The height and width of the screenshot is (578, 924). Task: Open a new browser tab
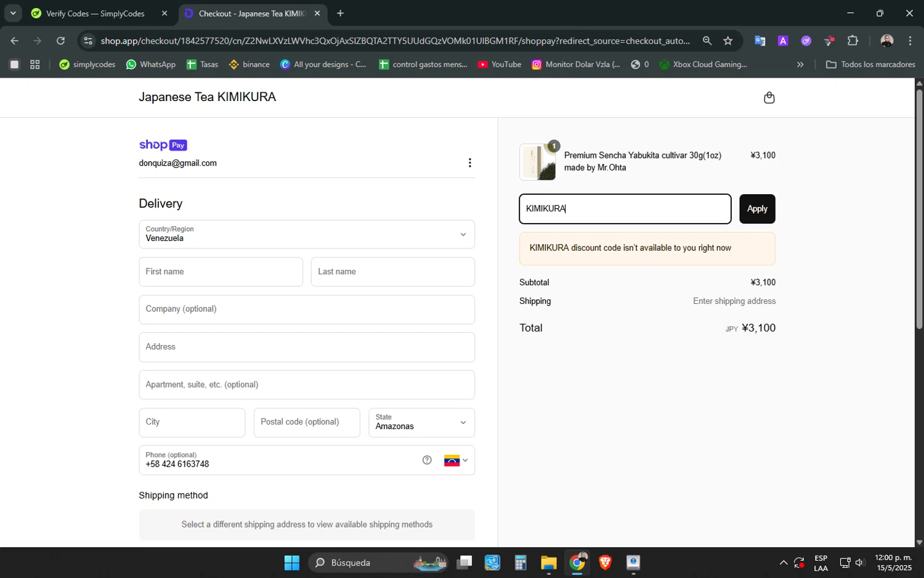[x=340, y=14]
